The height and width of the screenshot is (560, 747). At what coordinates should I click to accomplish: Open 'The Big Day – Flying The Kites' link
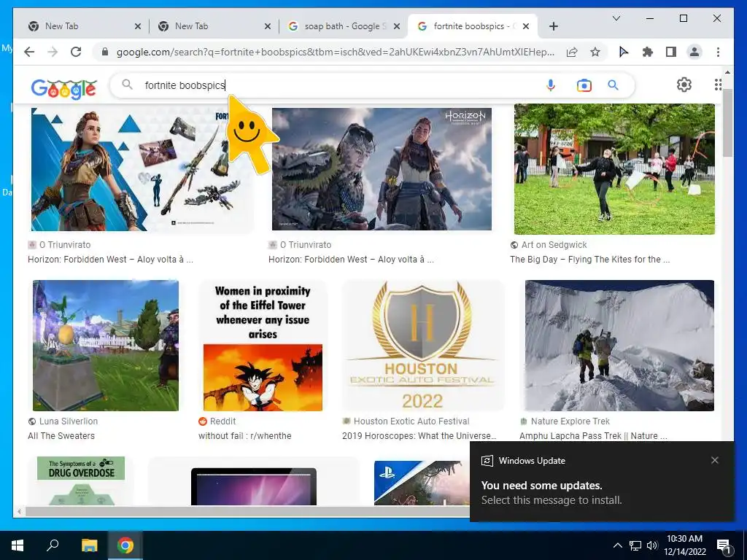589,260
